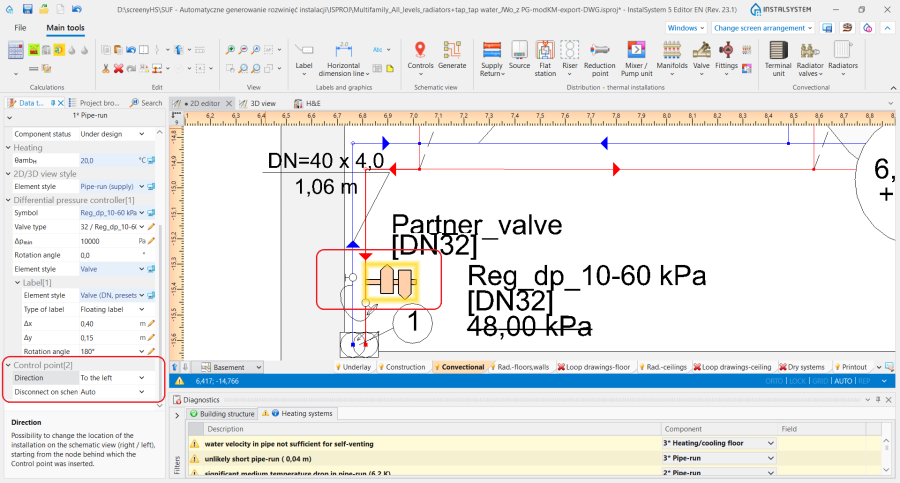
Task: Switch to the 3D view tab
Action: click(x=258, y=103)
